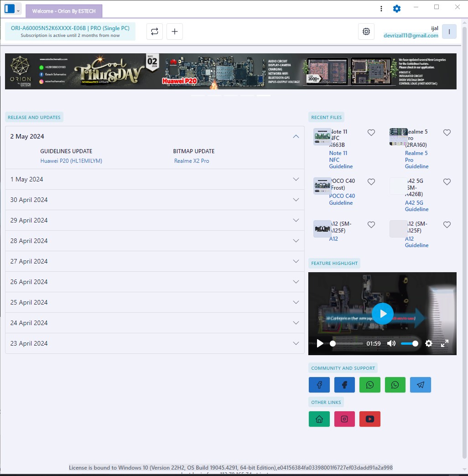Favorite the POCO C40 recent file
Viewport: 468px width, 476px height.
coord(371,182)
